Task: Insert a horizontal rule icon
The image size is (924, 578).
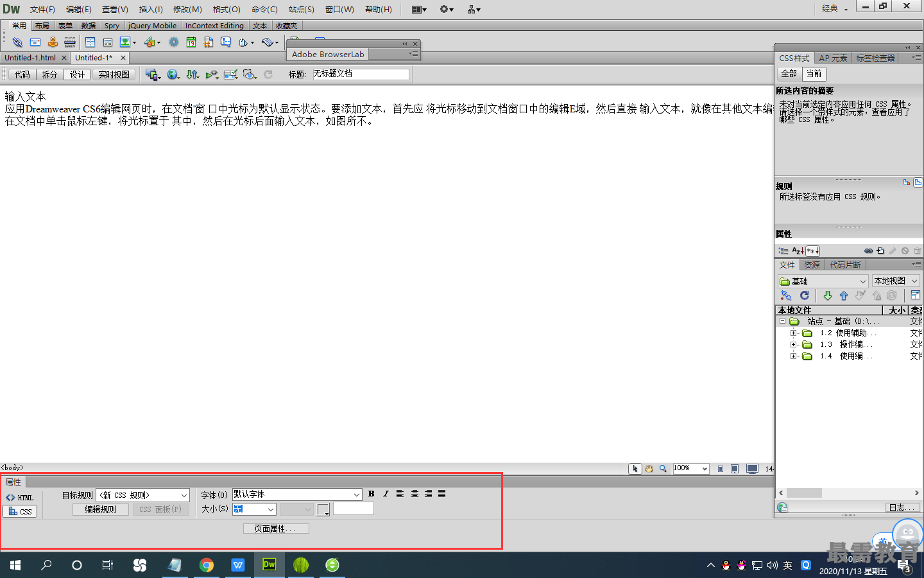Action: click(x=70, y=42)
